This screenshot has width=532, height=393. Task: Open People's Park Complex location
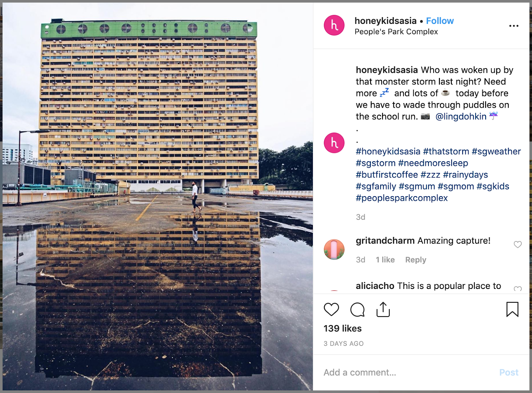click(396, 32)
